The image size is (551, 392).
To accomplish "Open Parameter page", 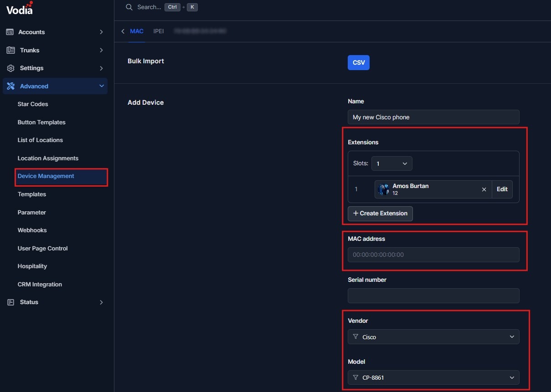I will pyautogui.click(x=31, y=213).
